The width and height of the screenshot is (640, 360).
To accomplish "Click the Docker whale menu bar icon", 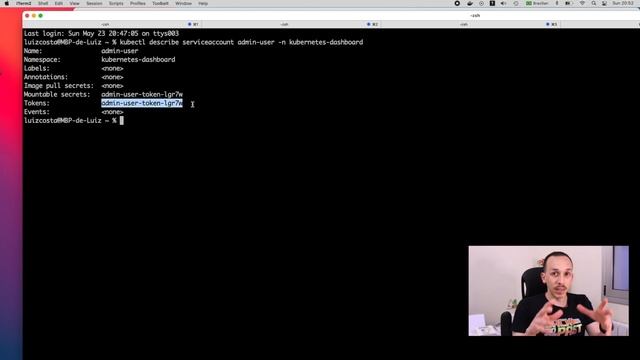I will (x=470, y=3).
